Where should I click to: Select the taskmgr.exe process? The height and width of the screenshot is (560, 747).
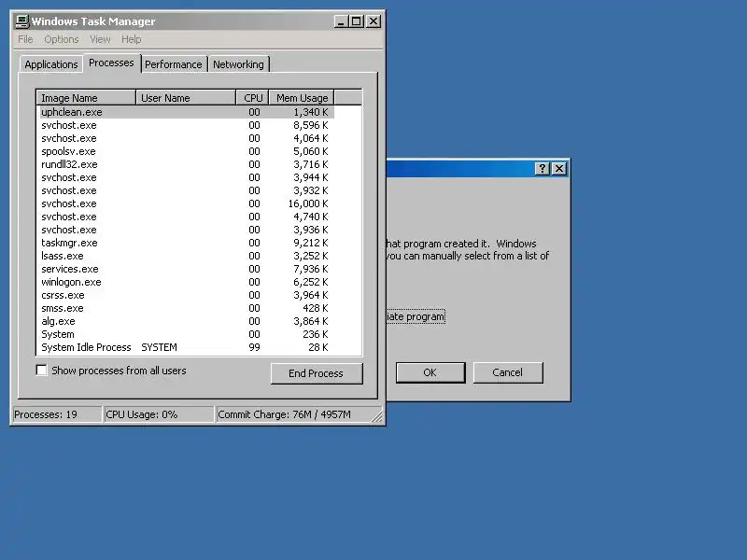click(185, 243)
